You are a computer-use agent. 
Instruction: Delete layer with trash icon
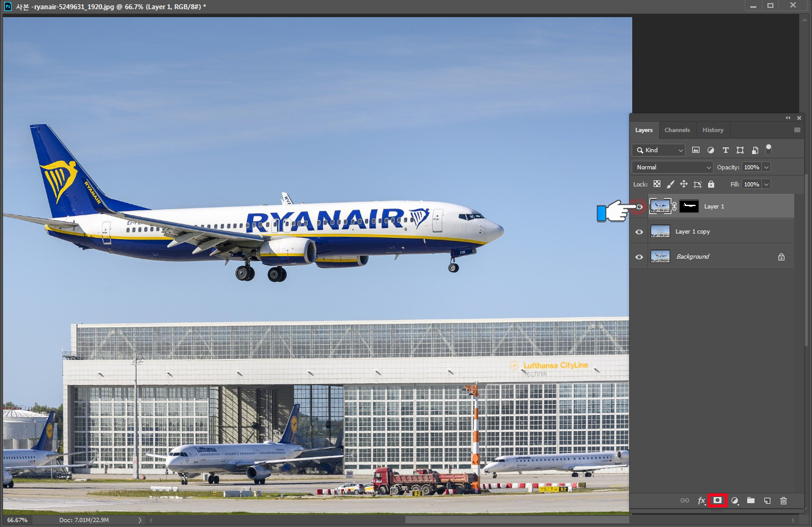click(x=784, y=501)
